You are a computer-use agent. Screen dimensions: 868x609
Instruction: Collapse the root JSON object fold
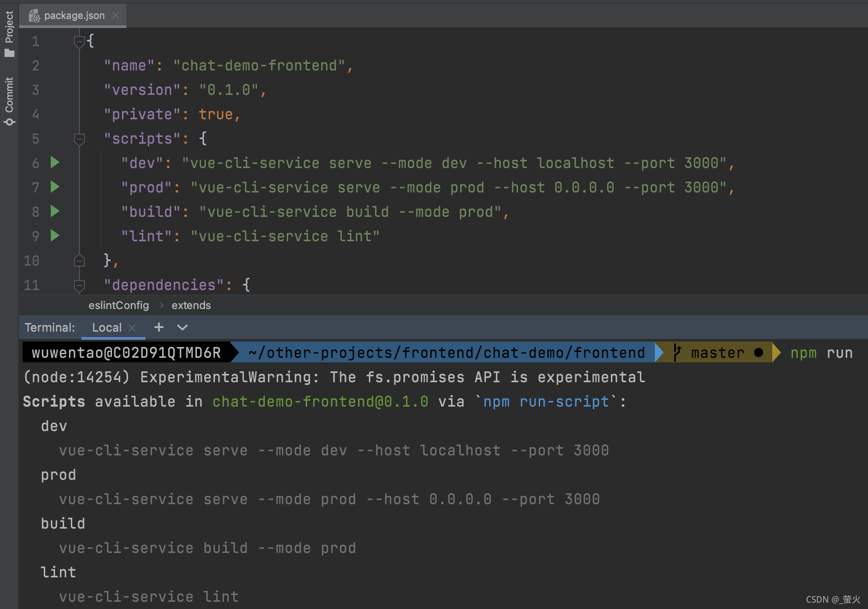click(x=79, y=42)
